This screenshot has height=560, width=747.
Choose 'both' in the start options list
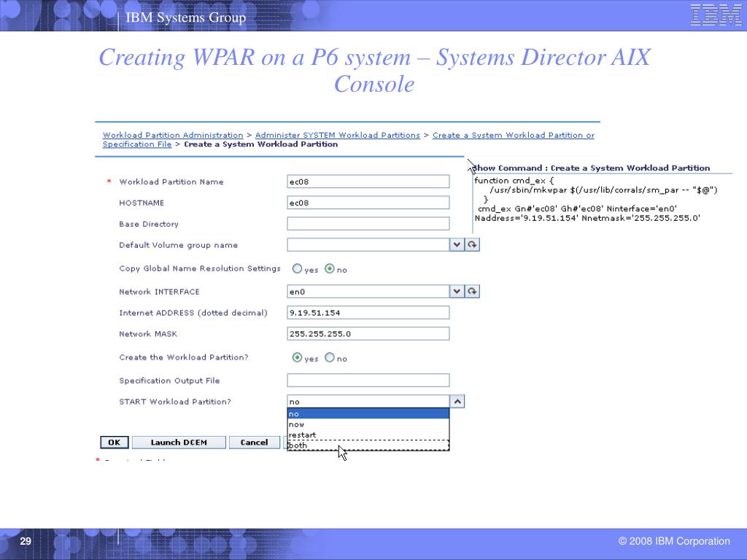(x=368, y=446)
